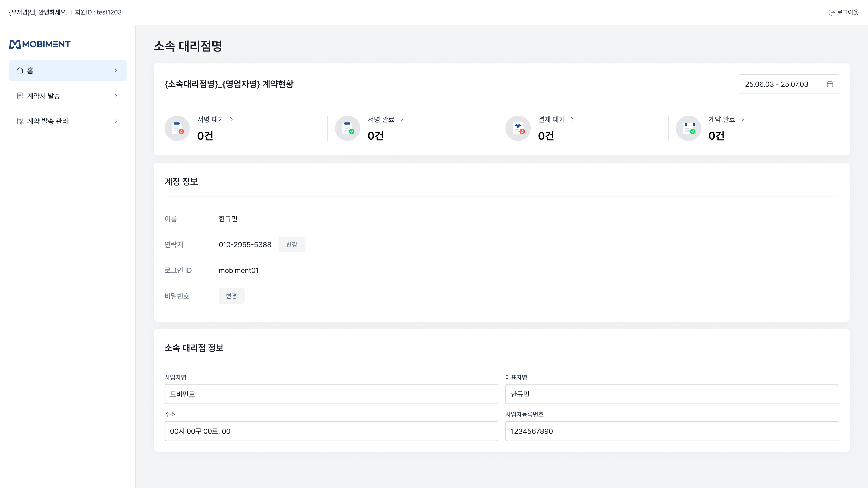The image size is (868, 488).
Task: Click the logout arrow icon
Action: coord(832,12)
